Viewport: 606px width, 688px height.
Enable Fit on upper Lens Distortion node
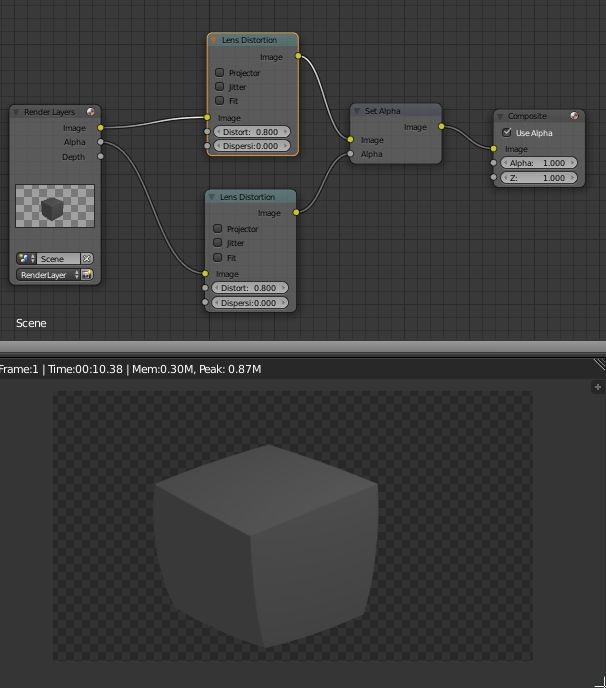tap(219, 100)
